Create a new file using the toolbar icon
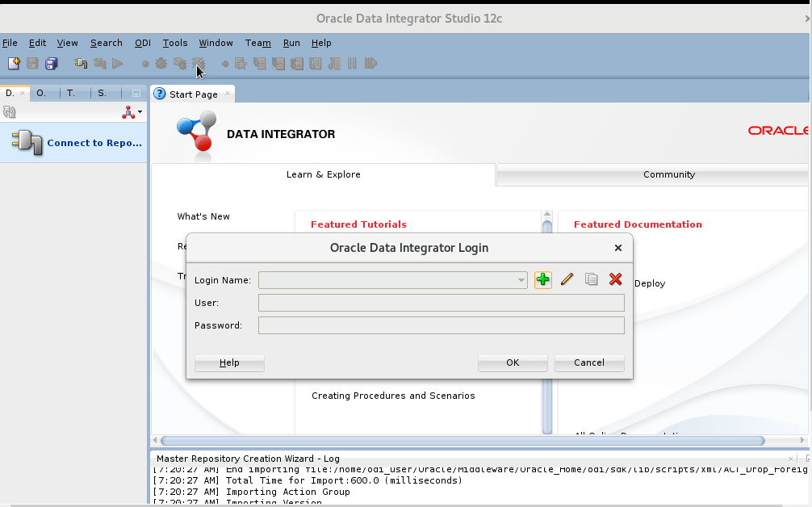The width and height of the screenshot is (812, 507). (x=13, y=63)
